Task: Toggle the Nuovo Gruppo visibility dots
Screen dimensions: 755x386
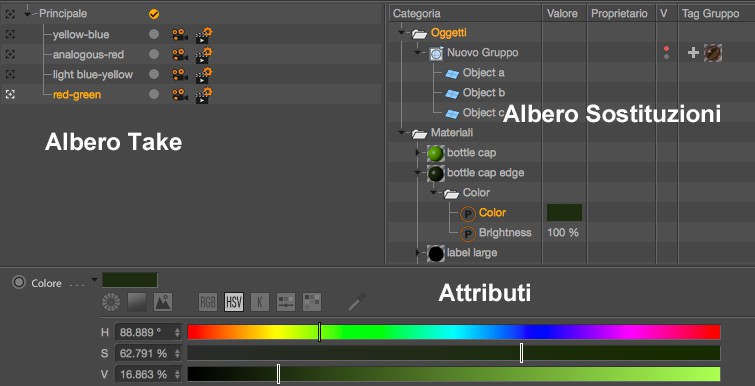Action: [666, 52]
